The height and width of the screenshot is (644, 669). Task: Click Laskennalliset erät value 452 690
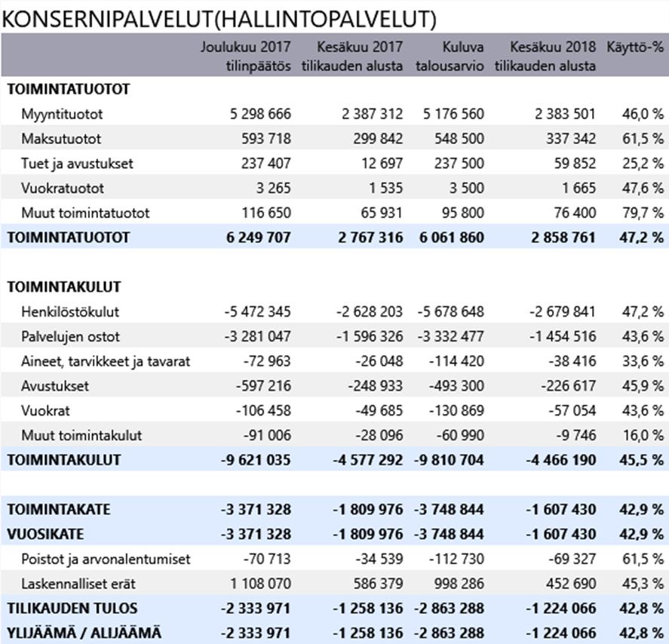tap(571, 584)
